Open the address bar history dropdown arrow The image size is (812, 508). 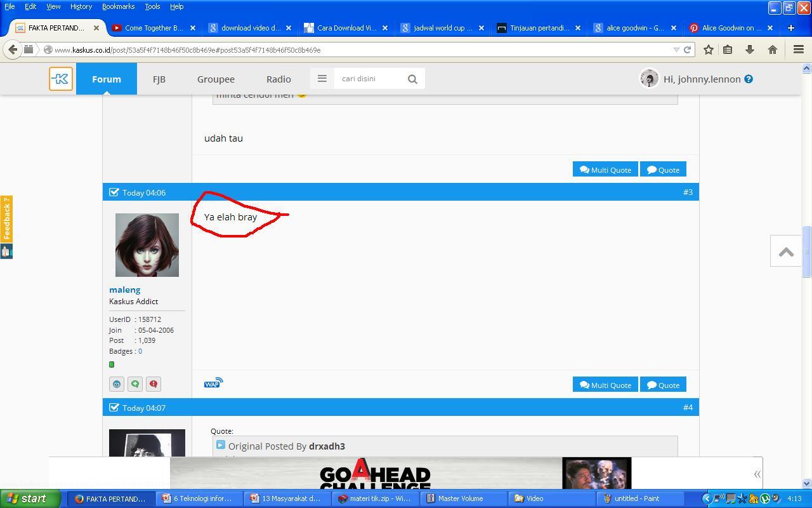[x=676, y=50]
